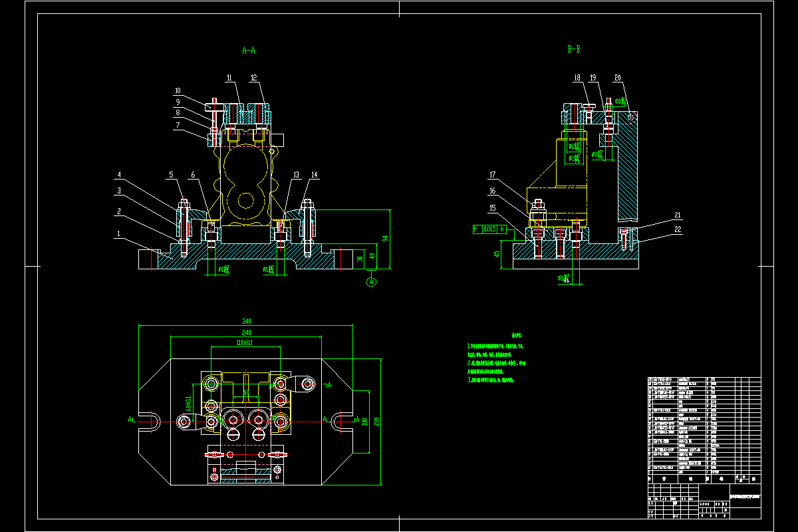The height and width of the screenshot is (532, 798).
Task: Select part balloon number 19
Action: click(x=592, y=78)
